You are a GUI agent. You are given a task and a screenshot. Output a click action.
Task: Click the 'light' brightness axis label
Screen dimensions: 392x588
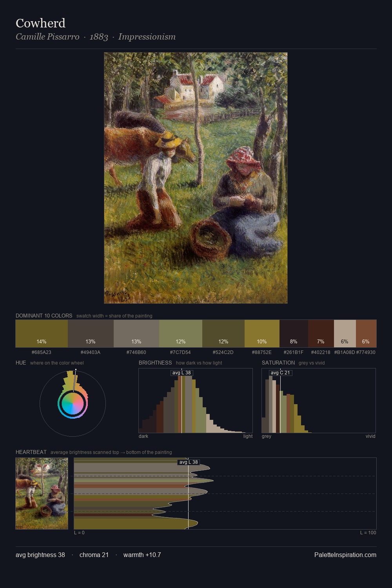tap(248, 436)
